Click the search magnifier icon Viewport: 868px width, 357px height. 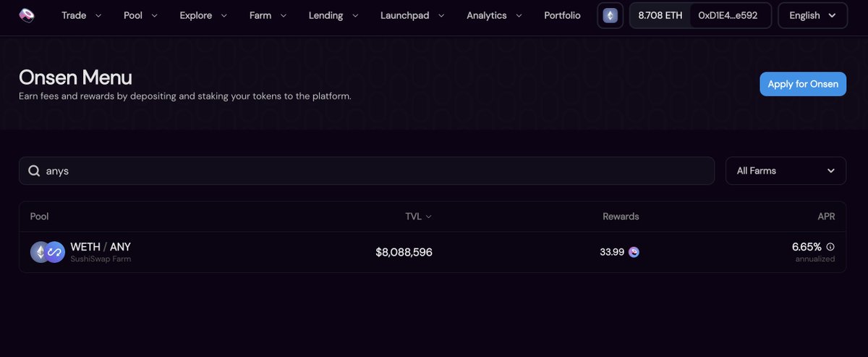(34, 171)
